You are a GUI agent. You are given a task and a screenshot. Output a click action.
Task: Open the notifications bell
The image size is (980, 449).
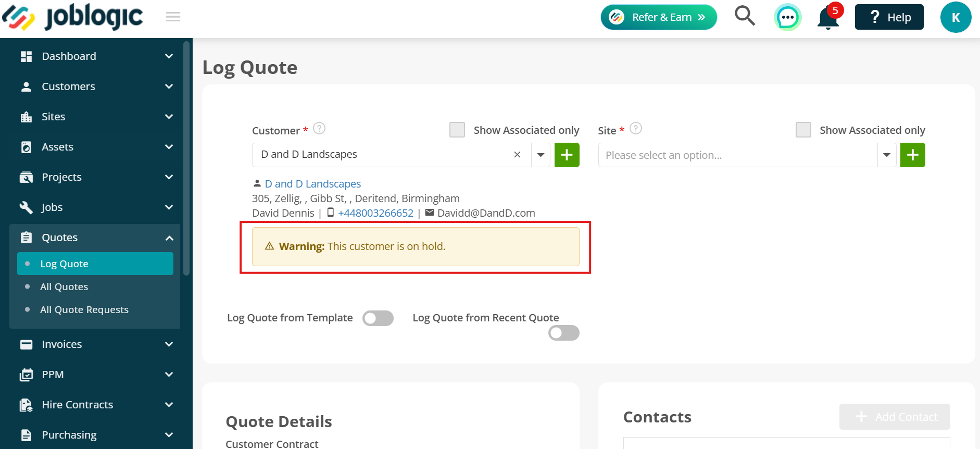pyautogui.click(x=828, y=18)
